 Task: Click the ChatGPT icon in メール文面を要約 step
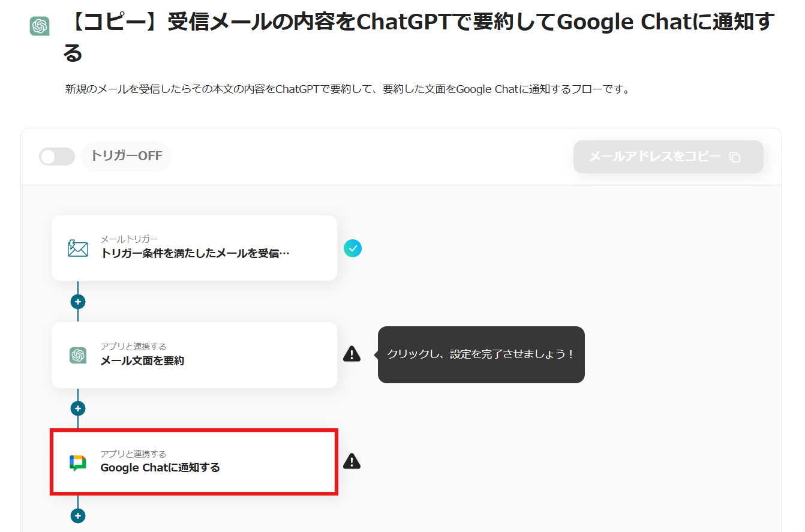[x=78, y=355]
